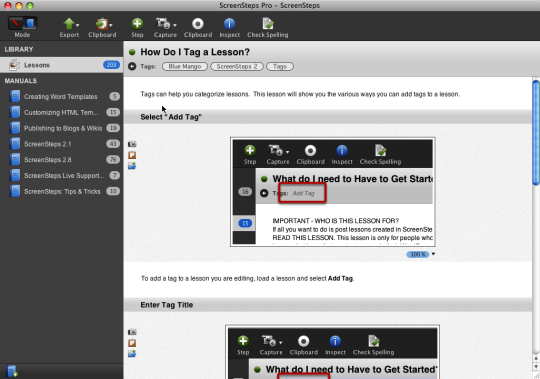Click image folder icon of Select Add Tag step
540x379 pixels.
click(x=132, y=166)
